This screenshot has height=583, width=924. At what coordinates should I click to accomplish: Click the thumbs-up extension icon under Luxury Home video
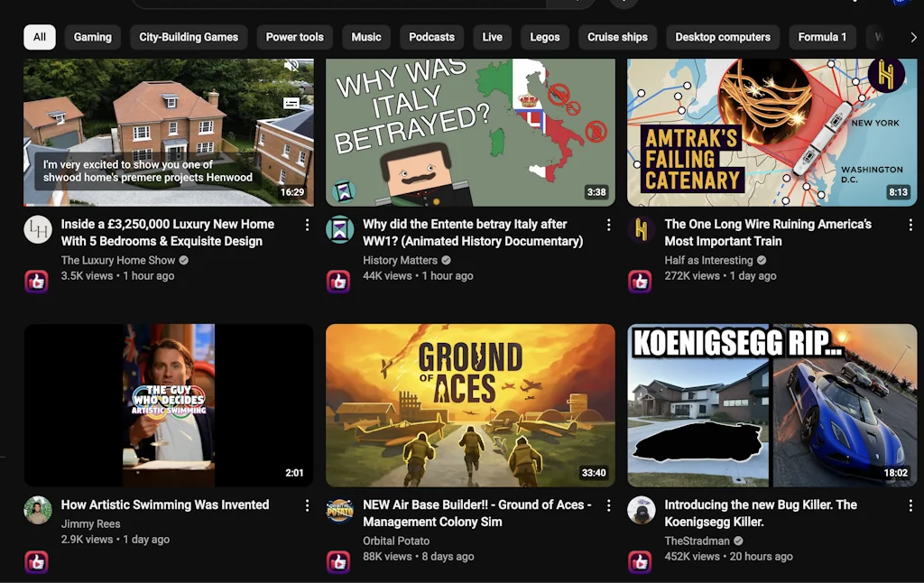pyautogui.click(x=36, y=282)
